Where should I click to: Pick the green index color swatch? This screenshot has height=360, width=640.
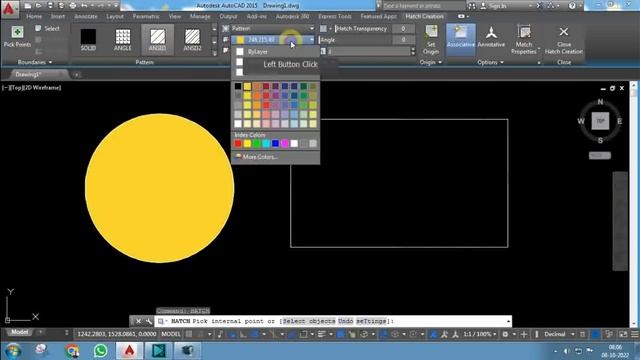(257, 143)
